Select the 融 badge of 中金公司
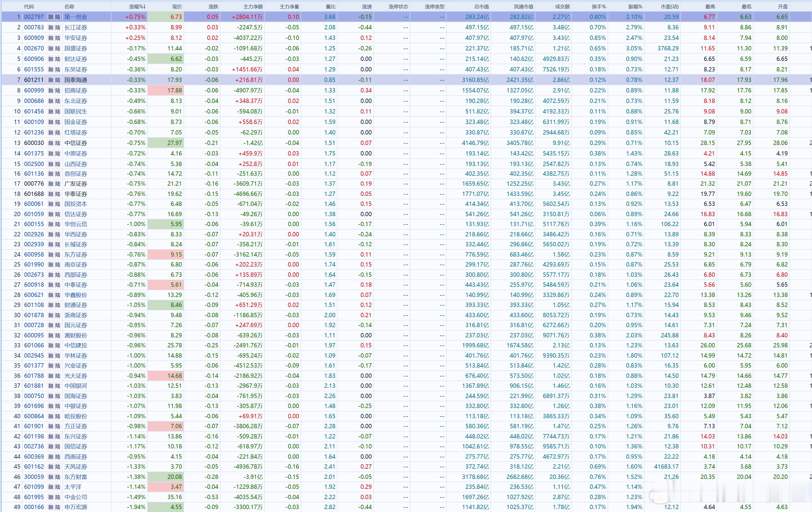This screenshot has width=812, height=512. pyautogui.click(x=51, y=497)
